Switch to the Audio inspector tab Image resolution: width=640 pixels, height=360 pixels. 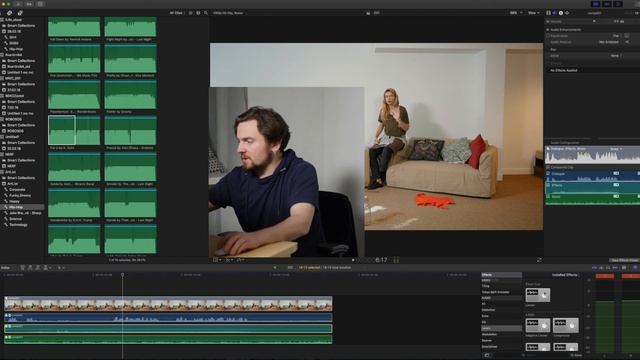point(554,13)
